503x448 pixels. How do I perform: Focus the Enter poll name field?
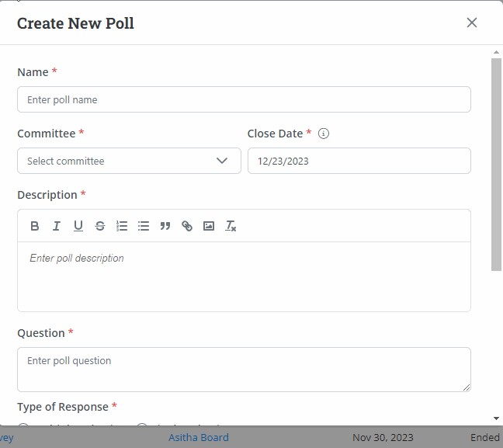[244, 99]
